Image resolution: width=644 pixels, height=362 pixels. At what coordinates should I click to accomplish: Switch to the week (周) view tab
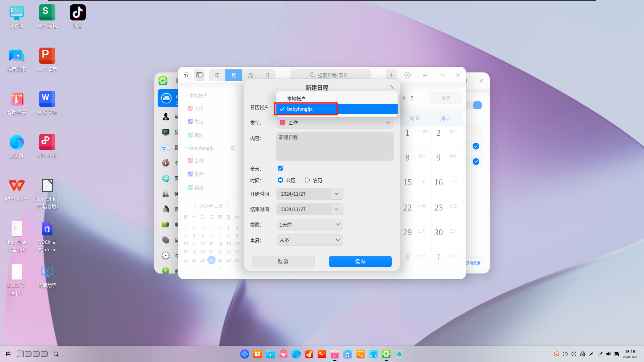coord(251,75)
